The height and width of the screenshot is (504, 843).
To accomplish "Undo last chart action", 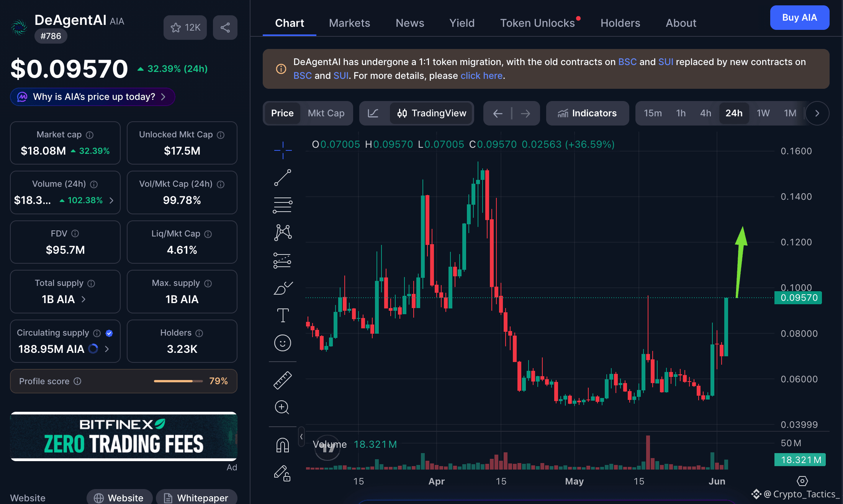I will click(x=498, y=113).
